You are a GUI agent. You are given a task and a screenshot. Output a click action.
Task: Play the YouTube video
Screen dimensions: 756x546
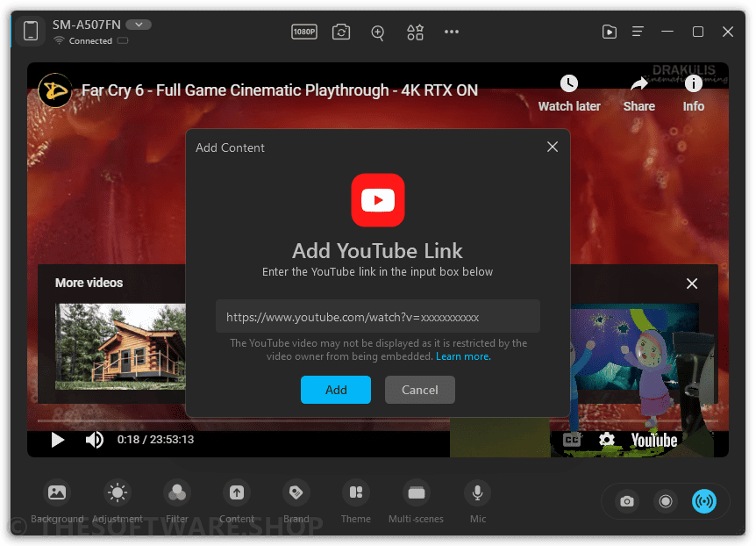coord(57,440)
